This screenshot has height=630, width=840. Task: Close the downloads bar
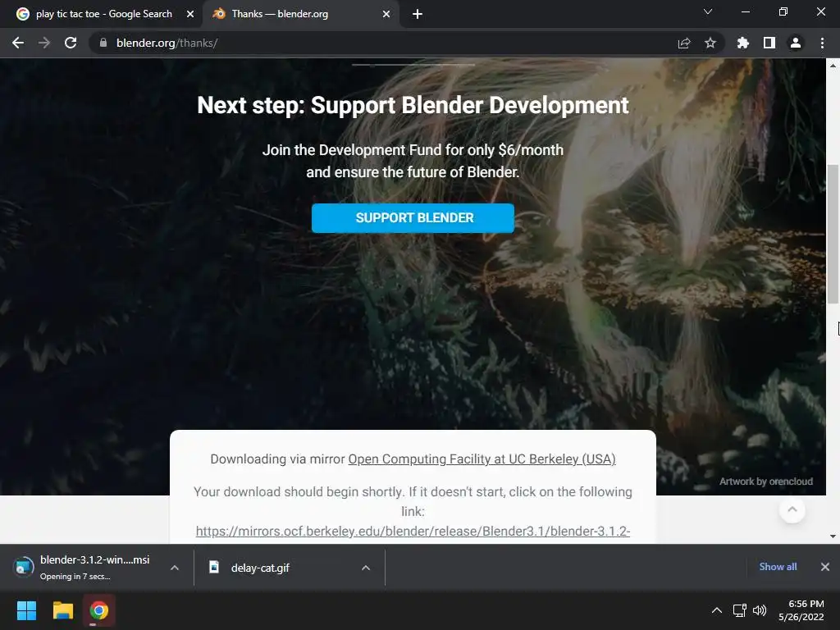pos(825,567)
